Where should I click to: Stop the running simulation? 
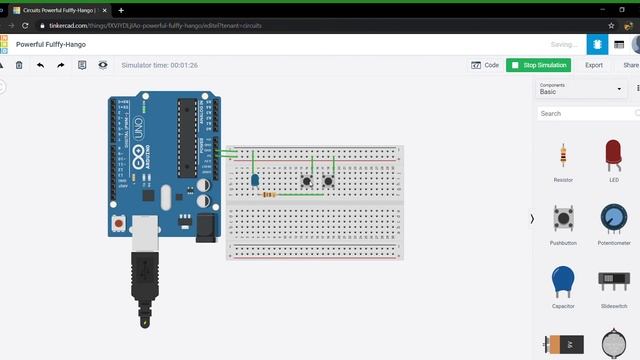click(538, 65)
